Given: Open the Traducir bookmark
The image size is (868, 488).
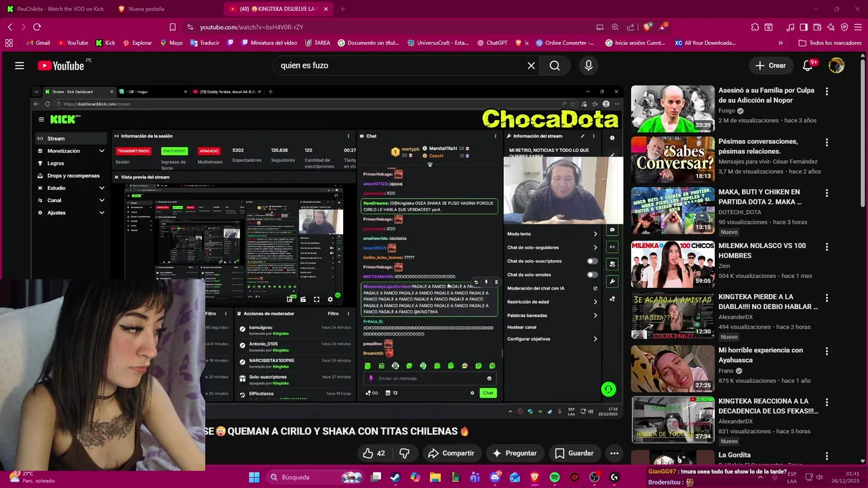Looking at the screenshot, I should click(x=205, y=43).
